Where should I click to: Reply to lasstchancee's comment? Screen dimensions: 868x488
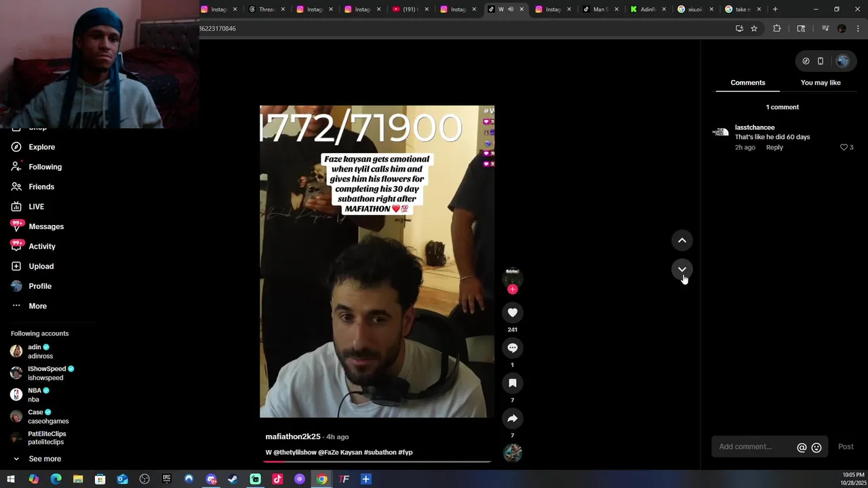(774, 147)
